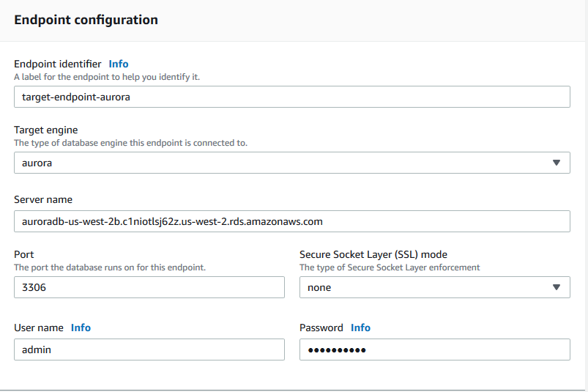Click the Password label text
Screen dimensions: 588x392
click(x=321, y=328)
